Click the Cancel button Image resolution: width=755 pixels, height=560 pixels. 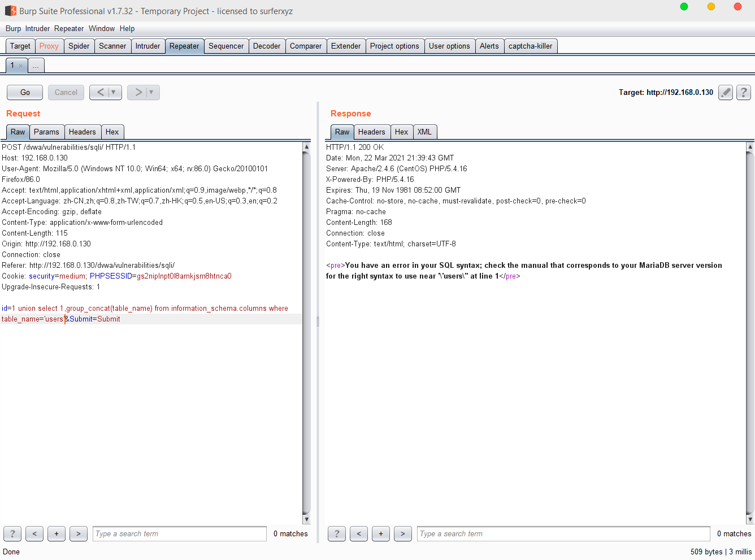point(66,92)
